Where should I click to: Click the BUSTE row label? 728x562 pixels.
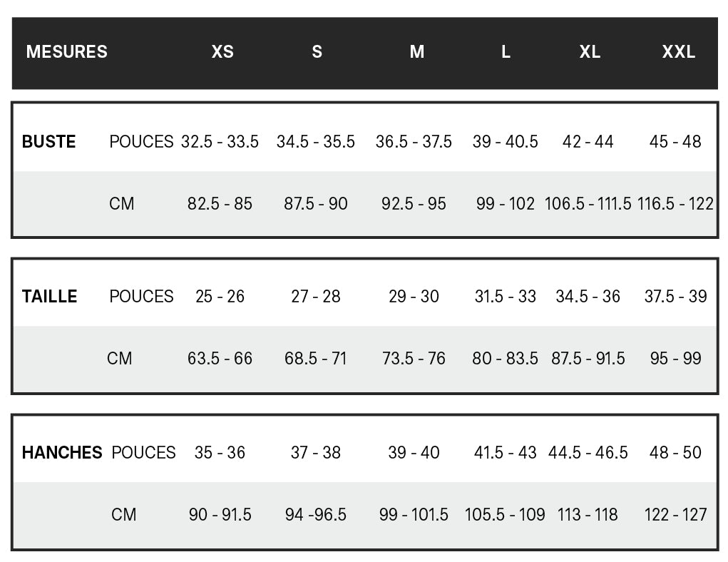tap(48, 142)
